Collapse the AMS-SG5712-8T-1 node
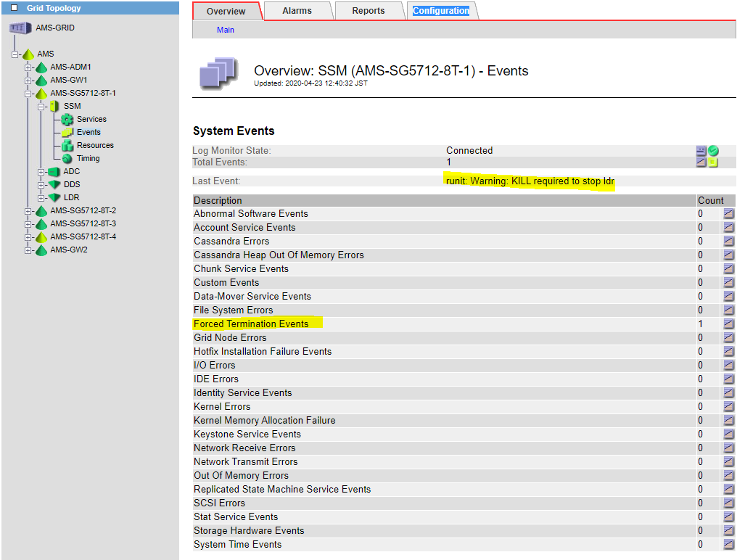 coord(28,94)
